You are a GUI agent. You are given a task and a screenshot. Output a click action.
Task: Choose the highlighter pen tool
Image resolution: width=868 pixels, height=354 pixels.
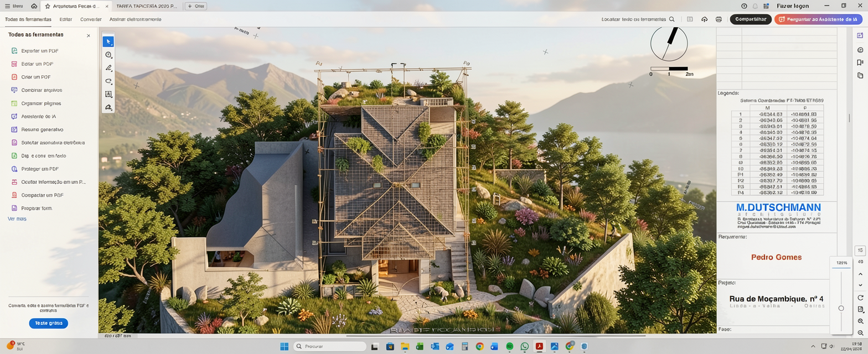tap(108, 68)
